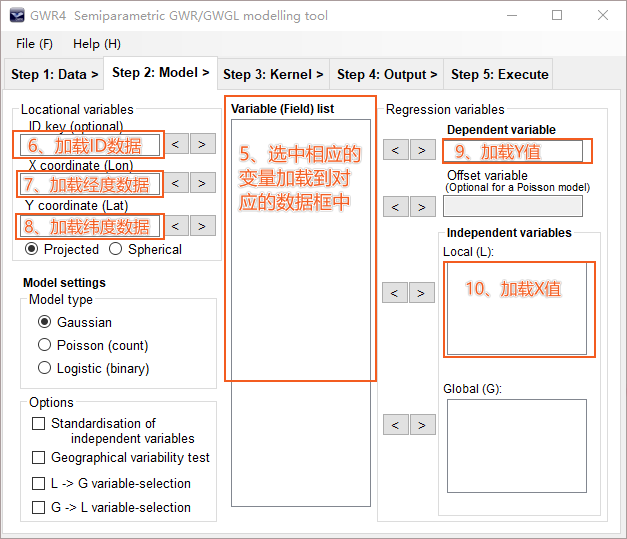
Task: Minimize the GWR4 window
Action: point(512,15)
